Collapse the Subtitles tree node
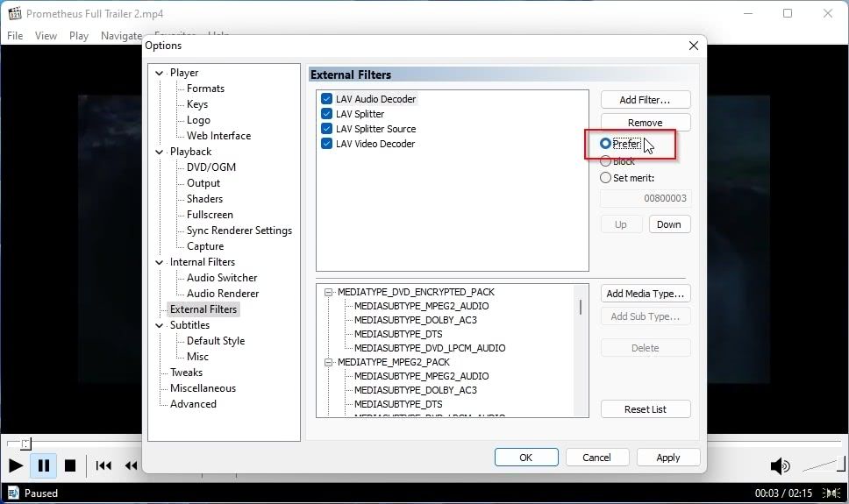This screenshot has width=849, height=504. click(160, 325)
